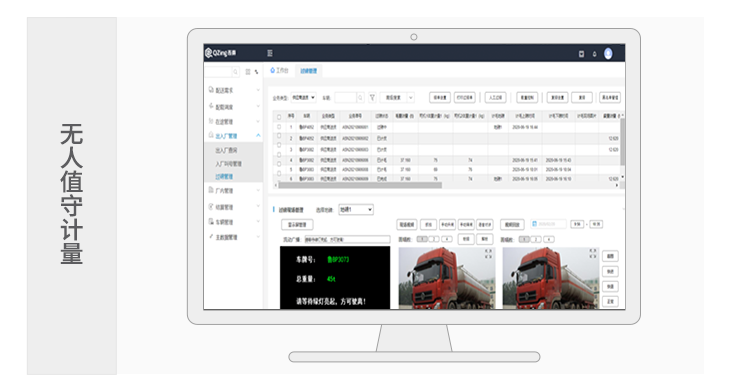The width and height of the screenshot is (734, 388).
Task: Tick the checkbox for table row 4
Action: (279, 155)
